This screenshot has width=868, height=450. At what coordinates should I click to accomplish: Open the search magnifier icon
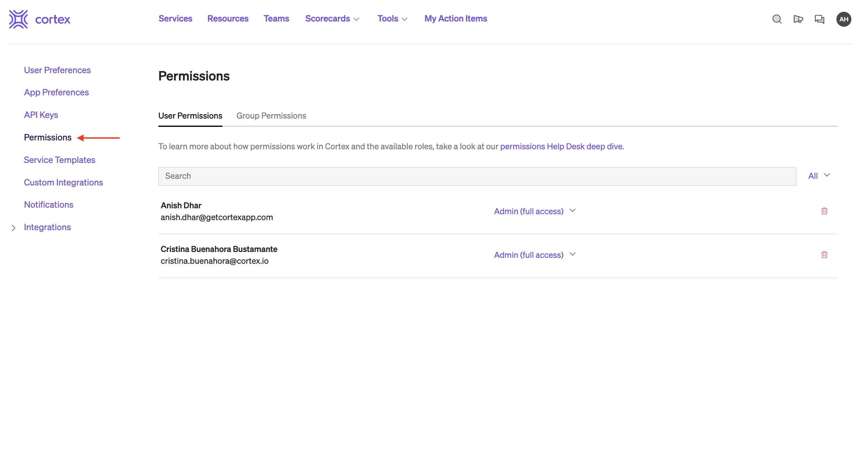pos(777,19)
